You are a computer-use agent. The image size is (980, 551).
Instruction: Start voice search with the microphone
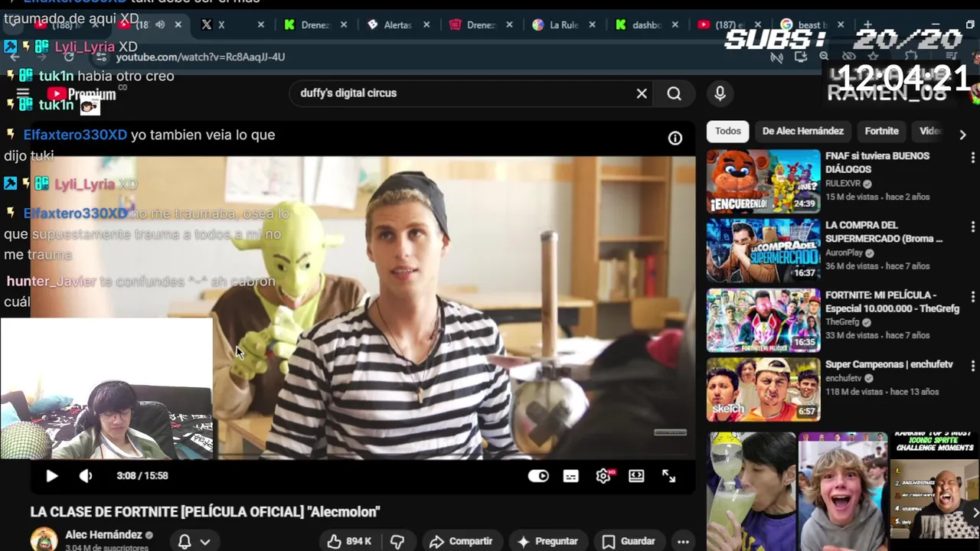[x=720, y=93]
